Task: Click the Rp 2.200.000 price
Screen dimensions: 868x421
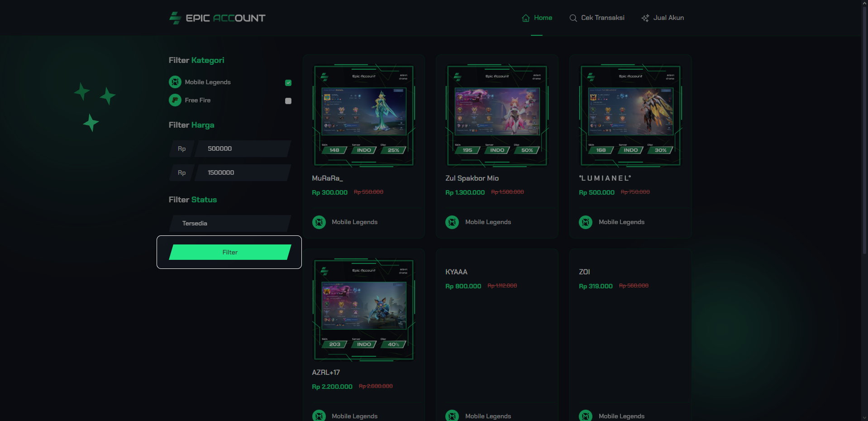Action: [332, 387]
